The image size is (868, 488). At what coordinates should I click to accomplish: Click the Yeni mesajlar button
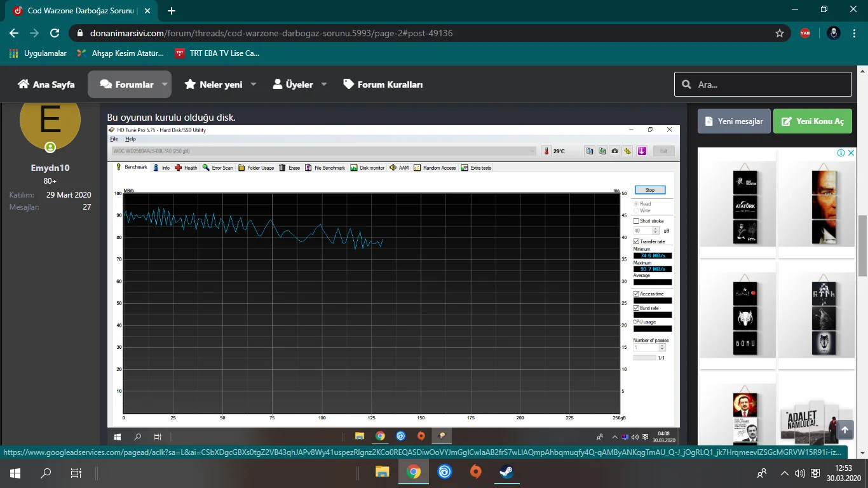click(734, 121)
